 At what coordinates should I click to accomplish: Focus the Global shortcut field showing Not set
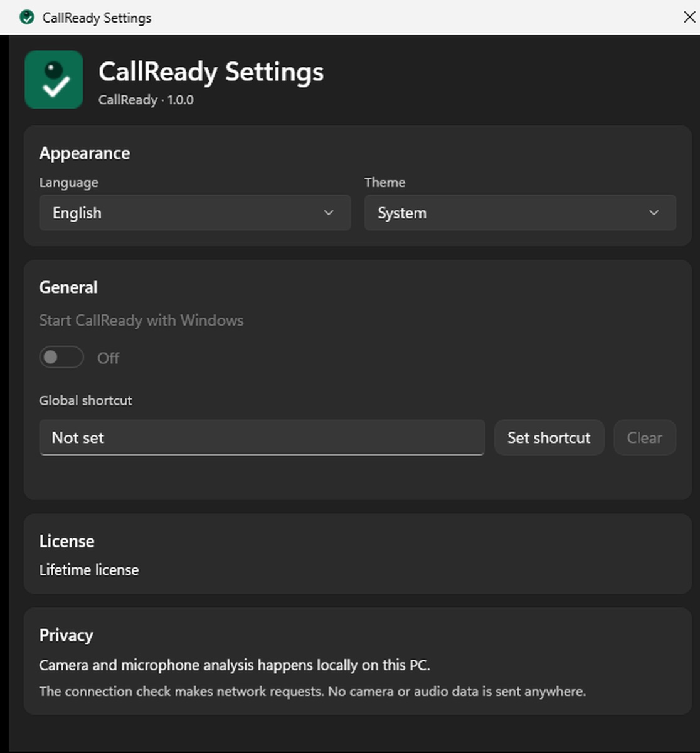262,437
